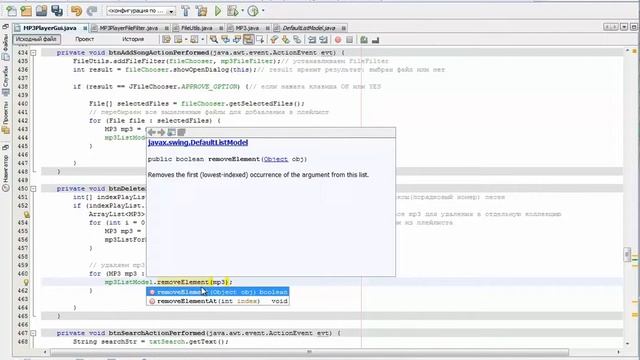
Task: Click the Previous Bookmark icon
Action: (x=274, y=40)
